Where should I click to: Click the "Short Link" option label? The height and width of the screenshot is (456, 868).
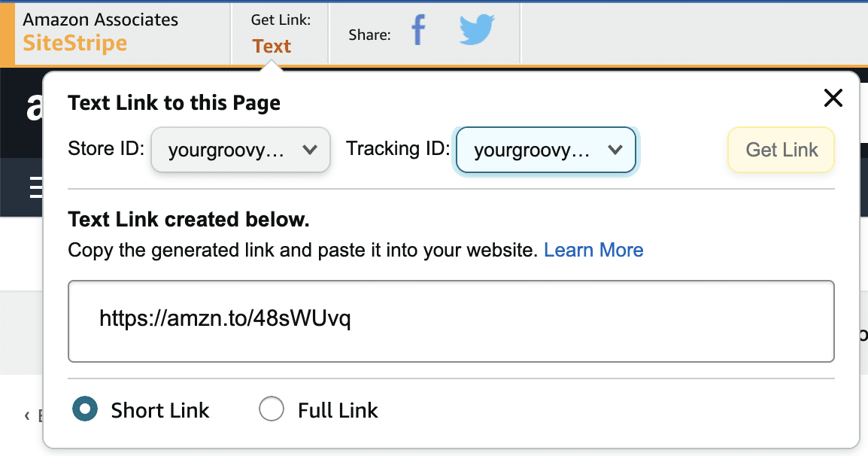point(160,410)
